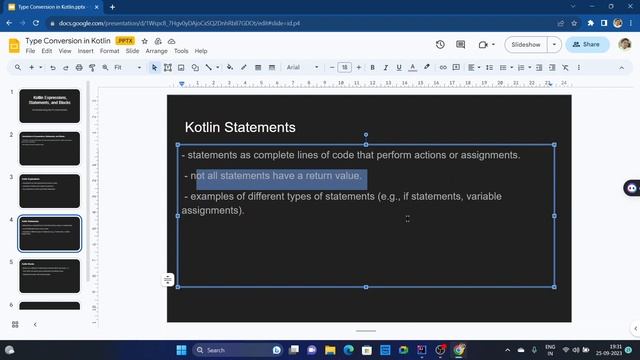Open the View menu
The width and height of the screenshot is (640, 360).
[65, 51]
